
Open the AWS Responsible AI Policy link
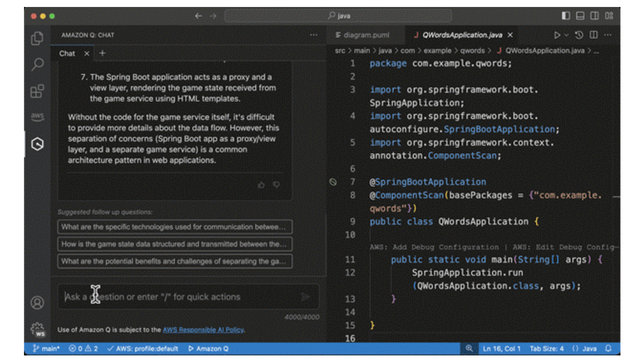[x=203, y=330]
